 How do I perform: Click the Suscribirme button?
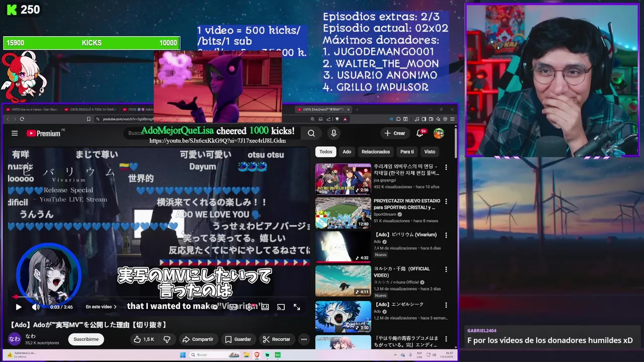coord(86,339)
